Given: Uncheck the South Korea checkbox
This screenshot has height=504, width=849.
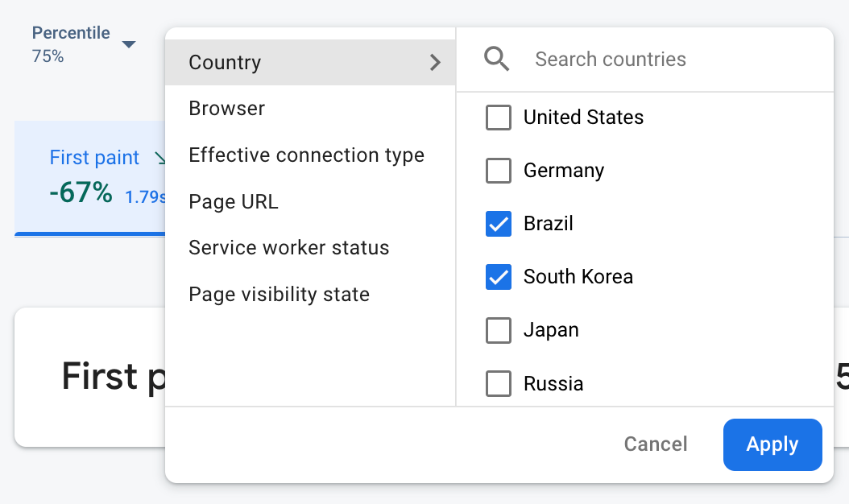Looking at the screenshot, I should 499,277.
